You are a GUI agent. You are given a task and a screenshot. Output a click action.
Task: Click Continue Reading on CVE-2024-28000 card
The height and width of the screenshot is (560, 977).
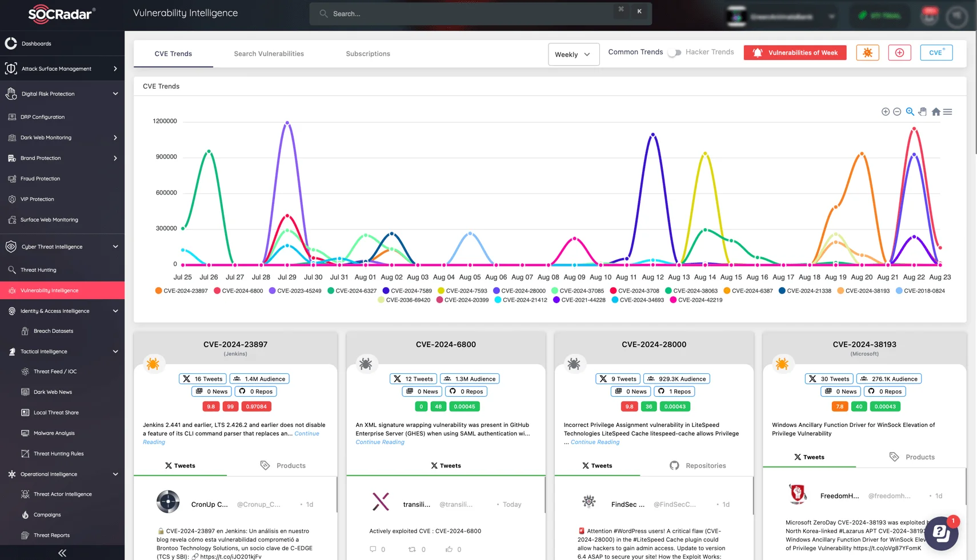(595, 442)
